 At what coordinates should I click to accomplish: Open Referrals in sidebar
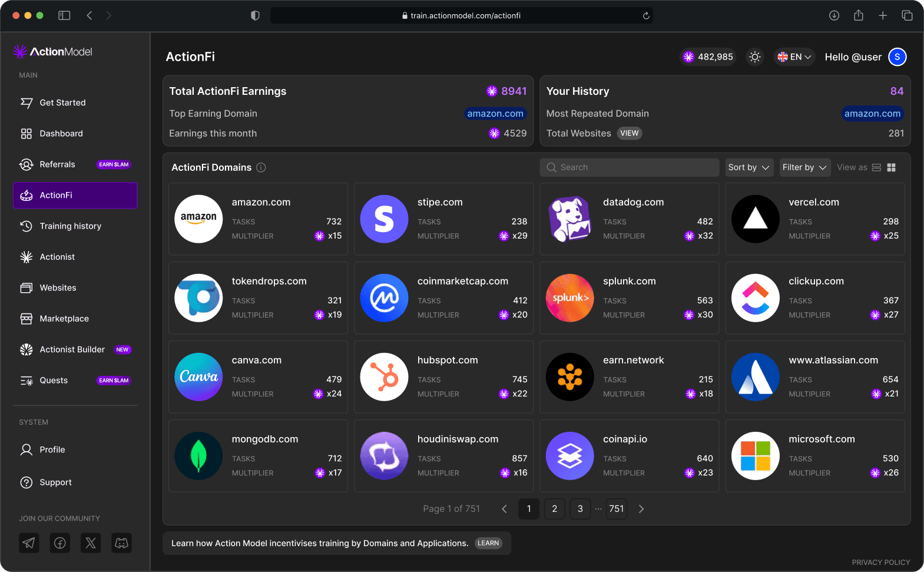75,164
